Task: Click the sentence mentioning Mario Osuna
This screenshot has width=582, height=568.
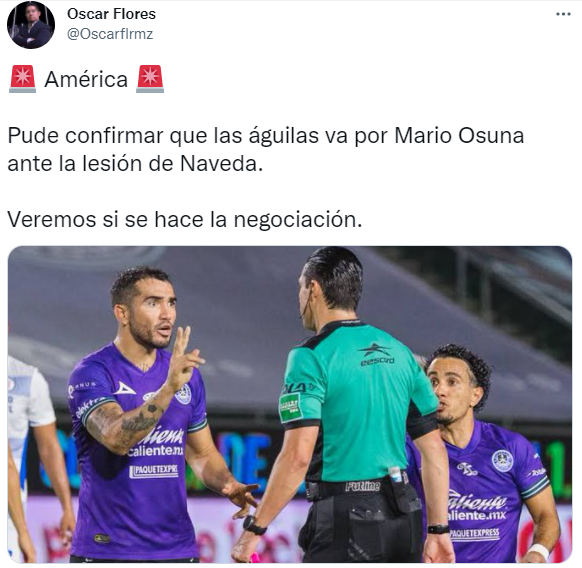Action: 266,136
